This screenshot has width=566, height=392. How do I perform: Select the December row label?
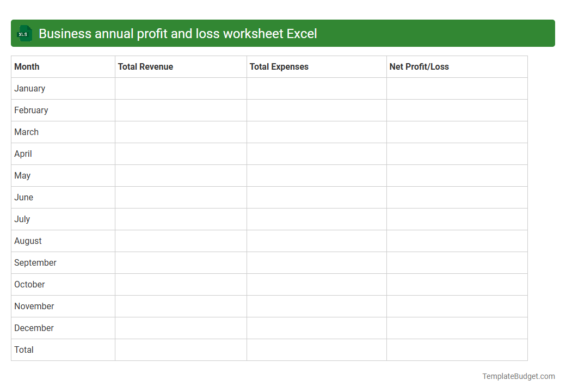[x=34, y=328]
